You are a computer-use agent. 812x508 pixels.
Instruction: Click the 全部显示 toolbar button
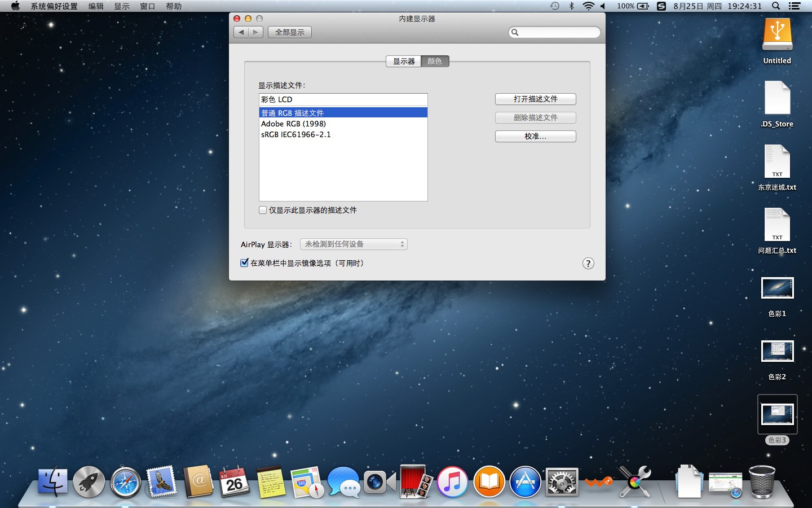coord(290,32)
